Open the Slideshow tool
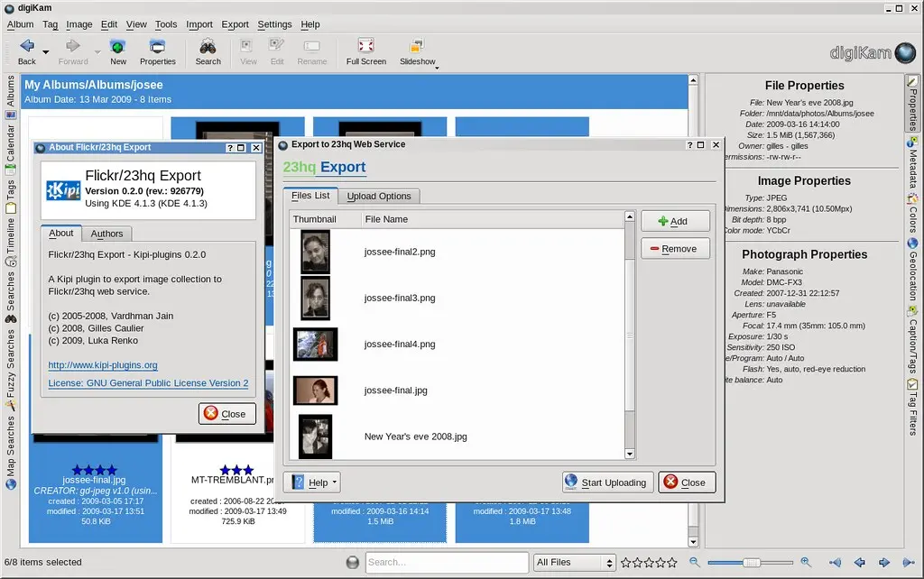This screenshot has width=924, height=579. point(417,51)
